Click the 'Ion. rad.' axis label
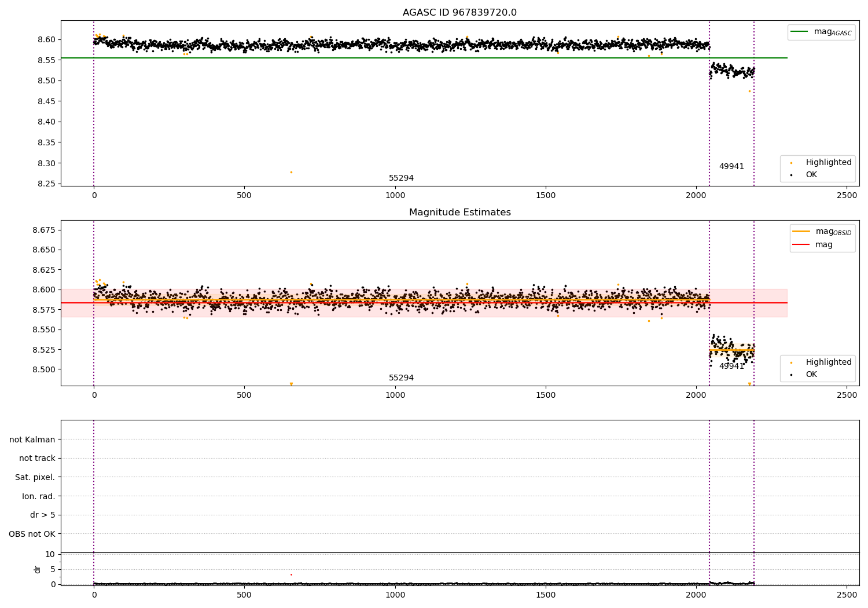Image resolution: width=868 pixels, height=608 pixels. pyautogui.click(x=39, y=496)
